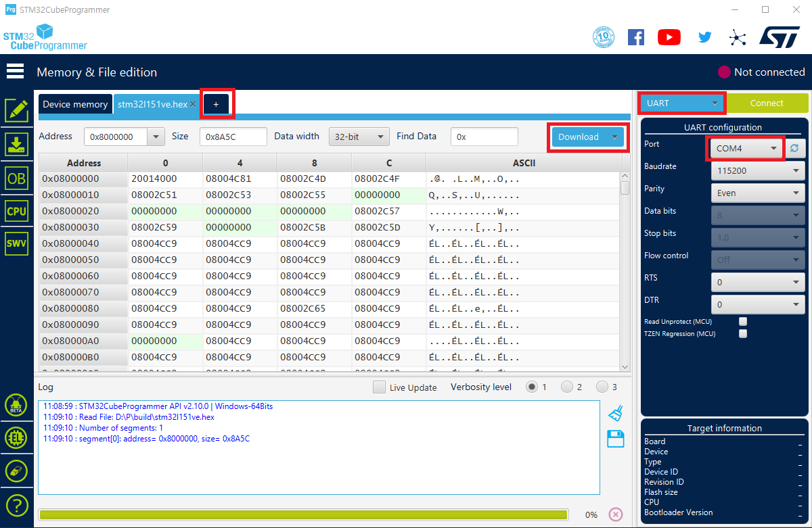Viewport: 812px width, 528px height.
Task: Click the 10 years anniversary badge
Action: pos(604,37)
